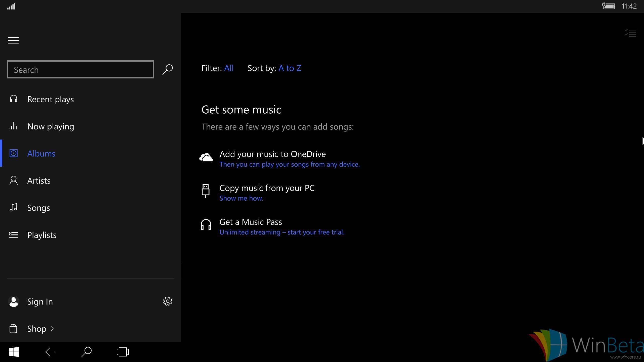Open the Shop link label

tap(37, 329)
